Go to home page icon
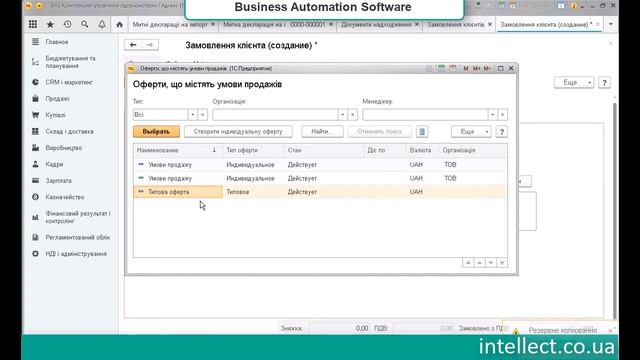640x360 pixels. click(x=120, y=24)
